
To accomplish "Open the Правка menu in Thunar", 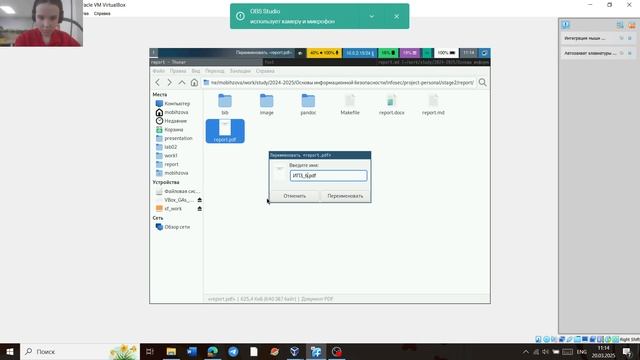I will [178, 71].
